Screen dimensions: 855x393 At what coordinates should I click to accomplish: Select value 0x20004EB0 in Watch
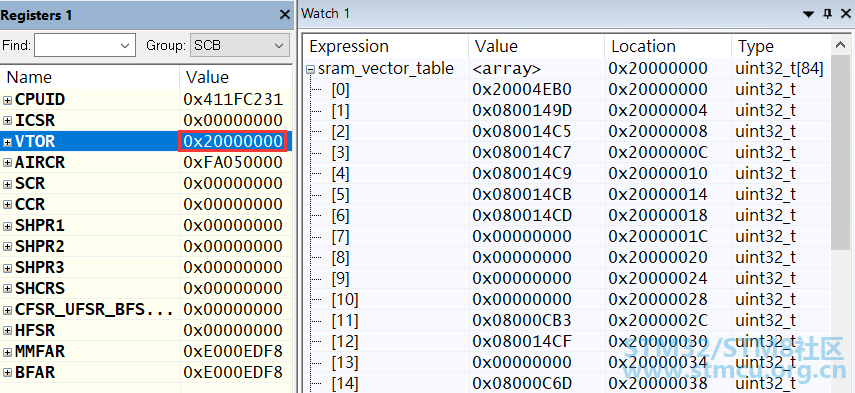[522, 90]
